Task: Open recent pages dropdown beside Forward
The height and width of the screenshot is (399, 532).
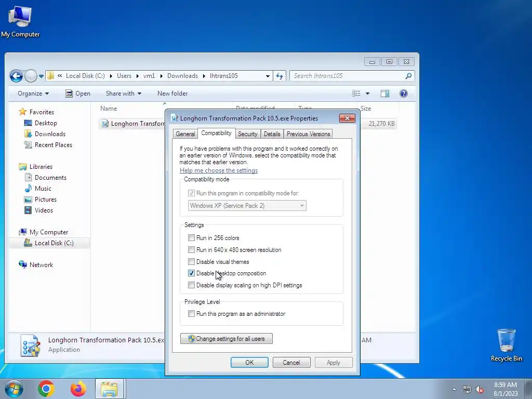Action: (41, 76)
